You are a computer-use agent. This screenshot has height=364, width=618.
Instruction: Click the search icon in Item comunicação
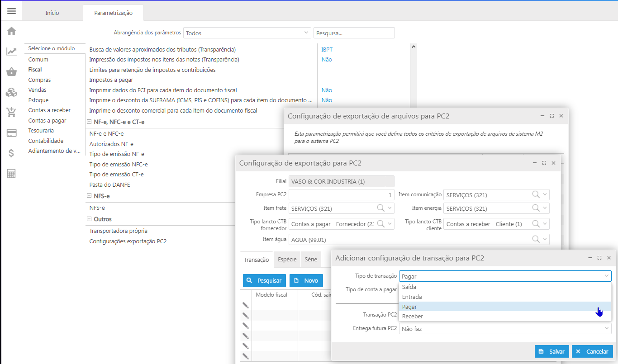coord(536,195)
